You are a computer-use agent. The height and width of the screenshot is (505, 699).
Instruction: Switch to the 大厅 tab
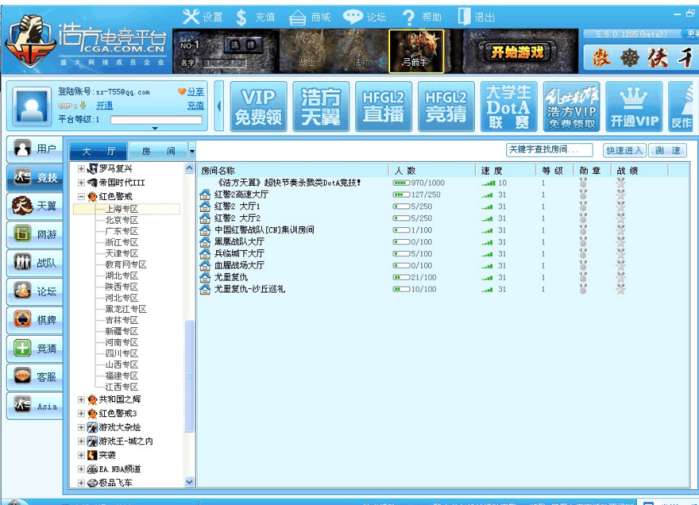99,152
